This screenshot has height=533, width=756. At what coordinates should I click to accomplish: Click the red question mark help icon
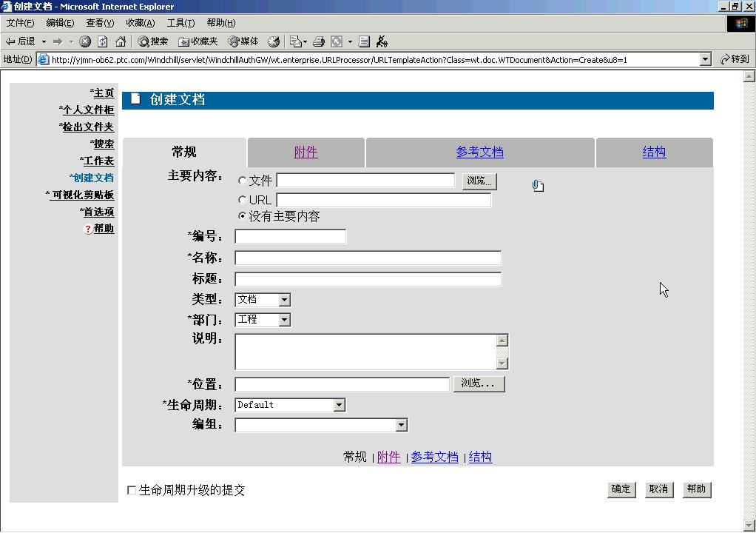(88, 229)
